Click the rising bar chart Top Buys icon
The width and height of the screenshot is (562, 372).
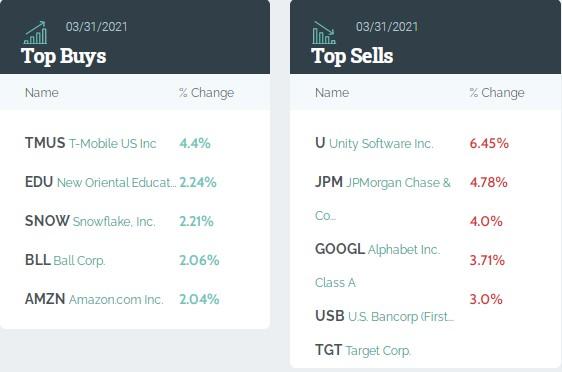coord(35,33)
